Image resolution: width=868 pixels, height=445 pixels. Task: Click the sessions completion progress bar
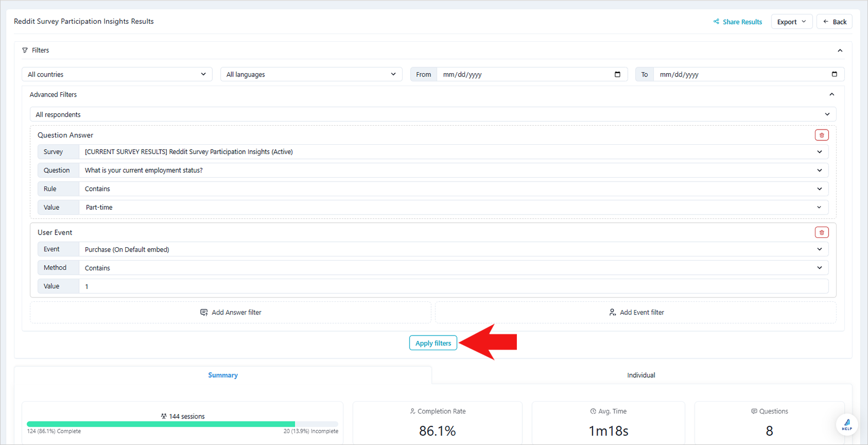click(183, 424)
